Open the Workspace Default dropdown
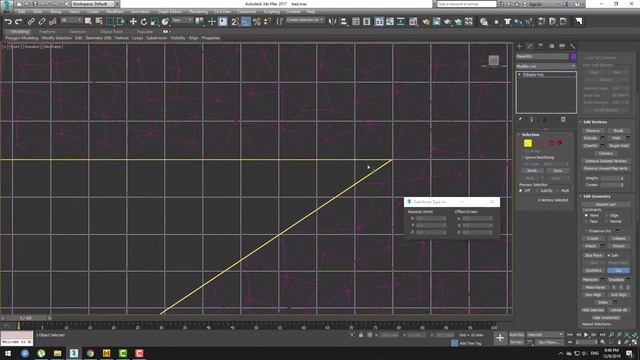Screen dimensions: 640x360 point(93,4)
